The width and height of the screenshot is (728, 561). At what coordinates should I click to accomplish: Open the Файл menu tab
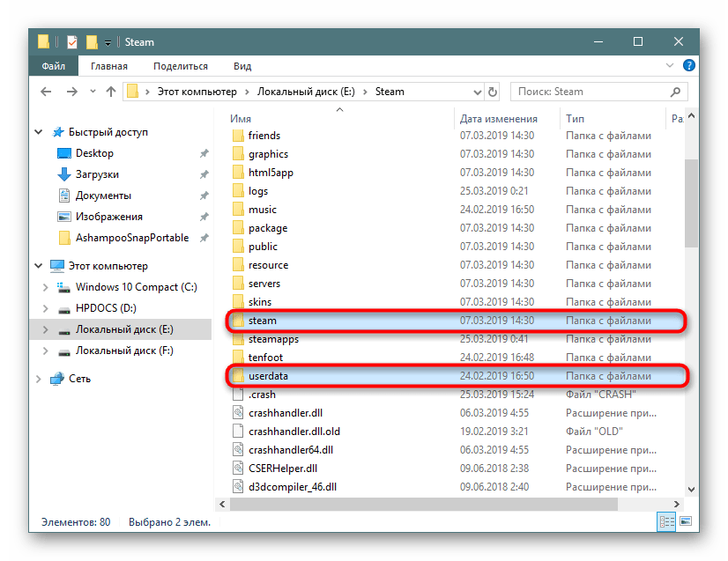pyautogui.click(x=53, y=66)
